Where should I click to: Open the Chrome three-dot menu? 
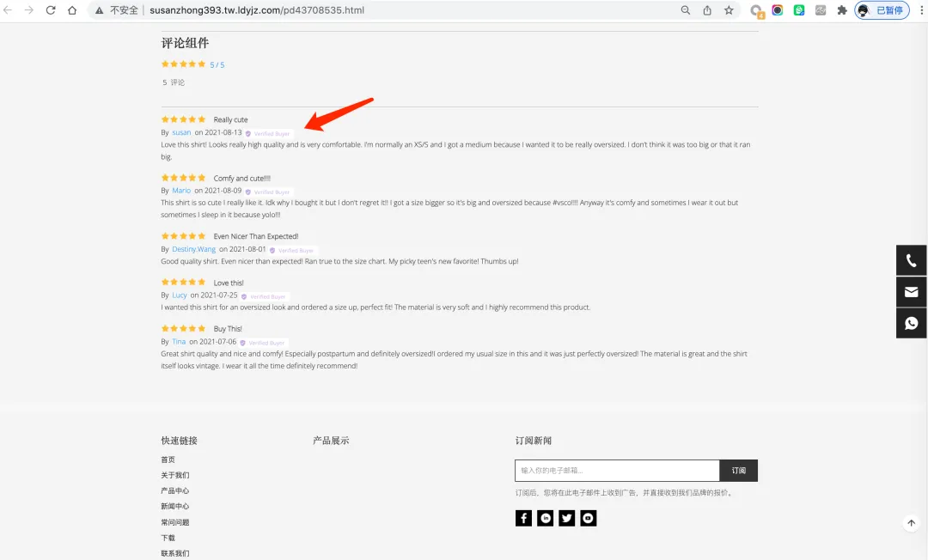[921, 10]
